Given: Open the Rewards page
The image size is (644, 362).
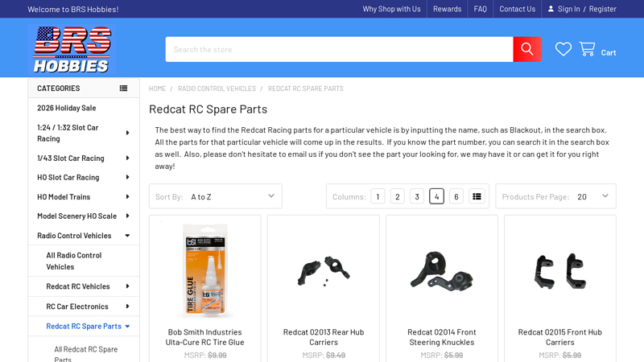Looking at the screenshot, I should click(x=447, y=9).
